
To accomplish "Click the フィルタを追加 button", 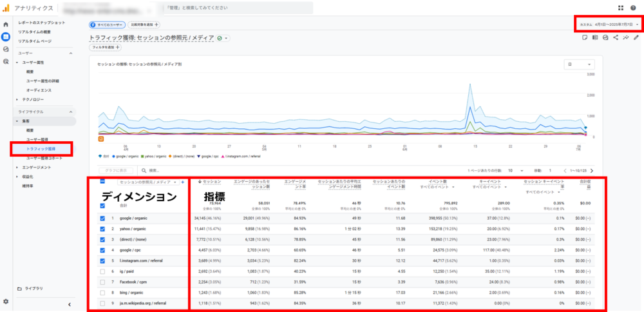I will click(106, 48).
